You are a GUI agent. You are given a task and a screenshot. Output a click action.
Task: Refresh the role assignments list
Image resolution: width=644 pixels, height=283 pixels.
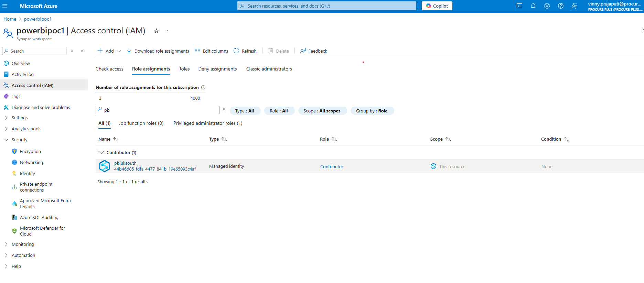tap(245, 51)
